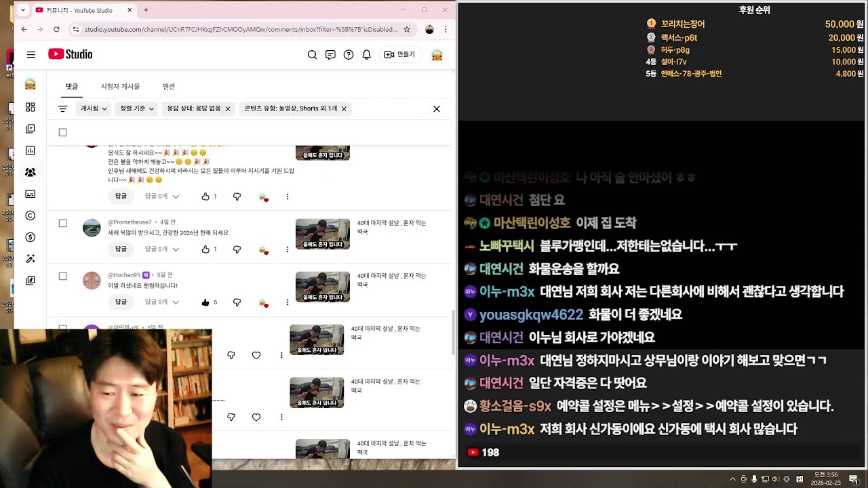The width and height of the screenshot is (868, 488).
Task: Switch to the 멘션 tab
Action: [169, 87]
